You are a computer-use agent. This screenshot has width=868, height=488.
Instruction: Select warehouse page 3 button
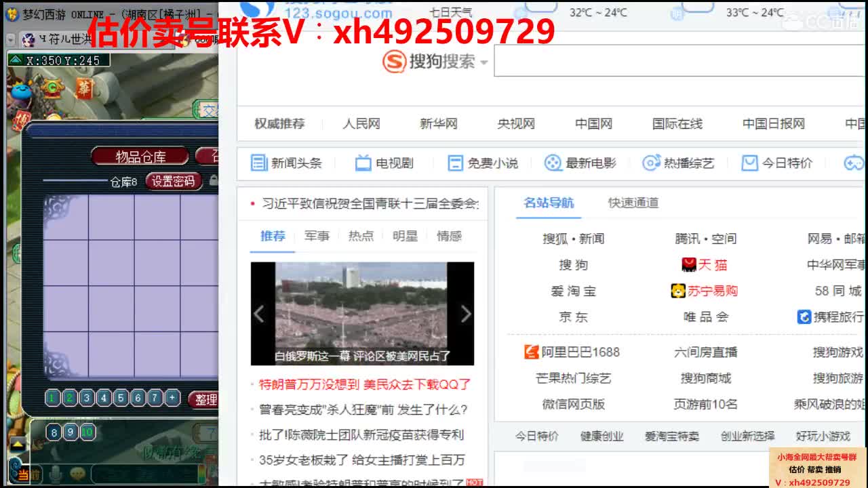87,398
